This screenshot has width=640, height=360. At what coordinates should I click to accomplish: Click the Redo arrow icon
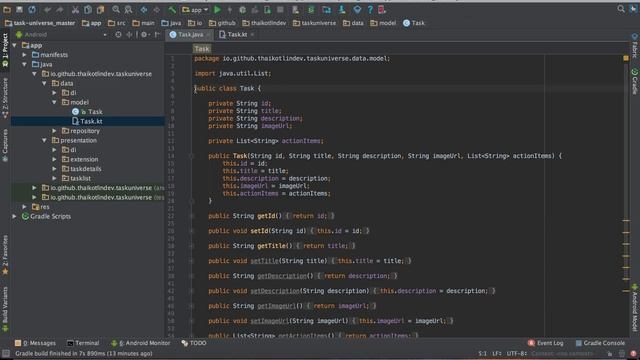60,9
